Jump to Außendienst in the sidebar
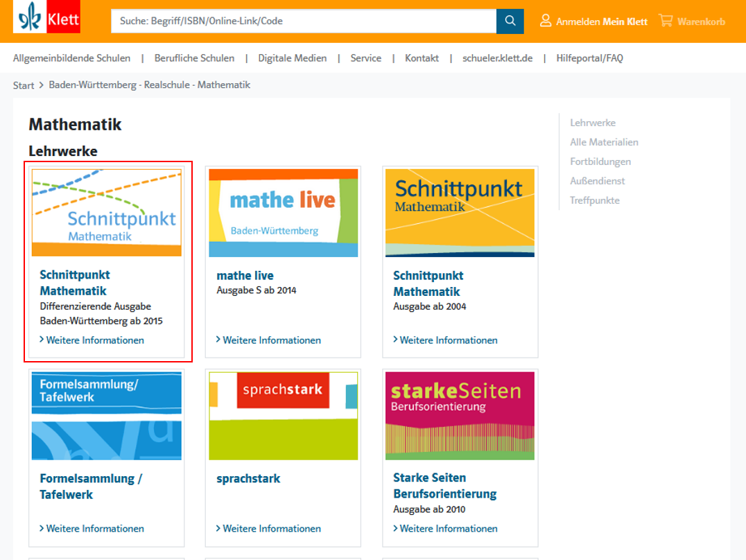This screenshot has height=560, width=746. tap(597, 181)
